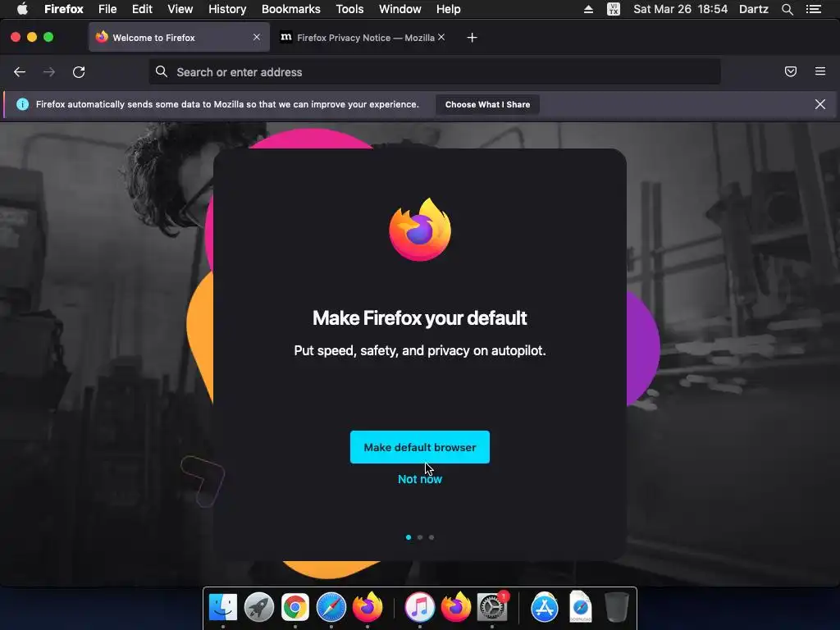This screenshot has height=630, width=840.
Task: Click Make default browser button
Action: (x=419, y=447)
